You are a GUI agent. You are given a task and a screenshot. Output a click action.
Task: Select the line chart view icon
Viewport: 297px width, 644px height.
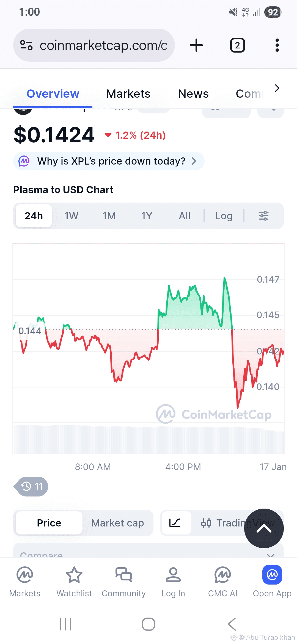[x=175, y=523]
